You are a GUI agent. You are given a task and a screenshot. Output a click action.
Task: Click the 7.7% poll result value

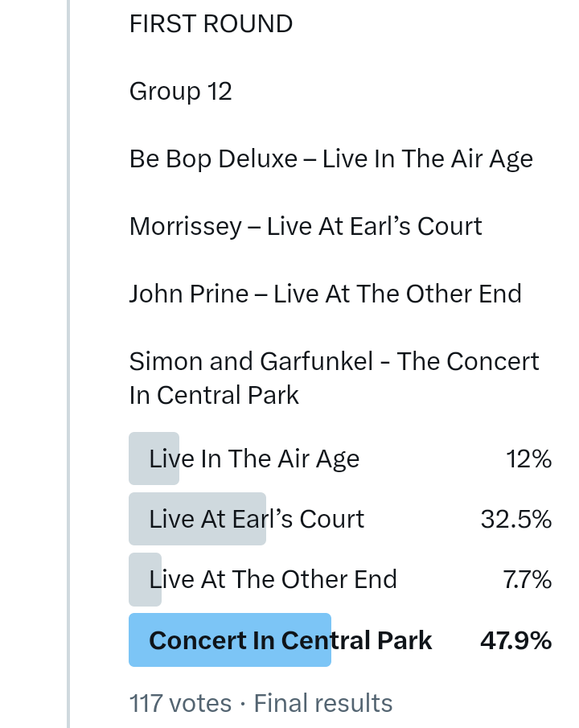(527, 579)
